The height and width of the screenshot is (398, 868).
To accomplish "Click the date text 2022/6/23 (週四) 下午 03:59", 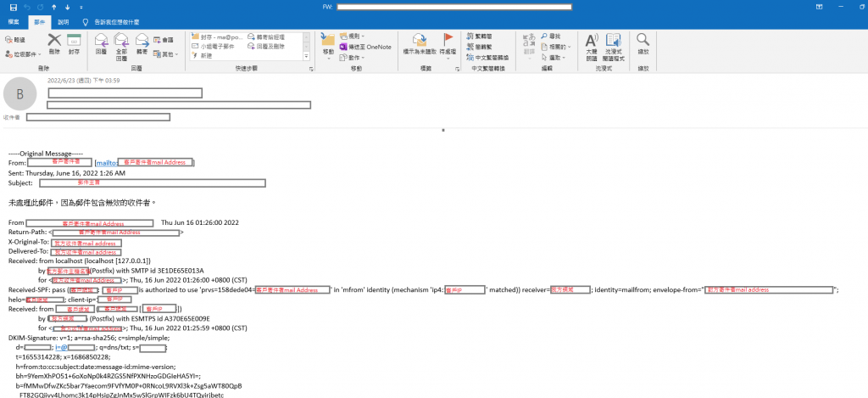I will 84,81.
